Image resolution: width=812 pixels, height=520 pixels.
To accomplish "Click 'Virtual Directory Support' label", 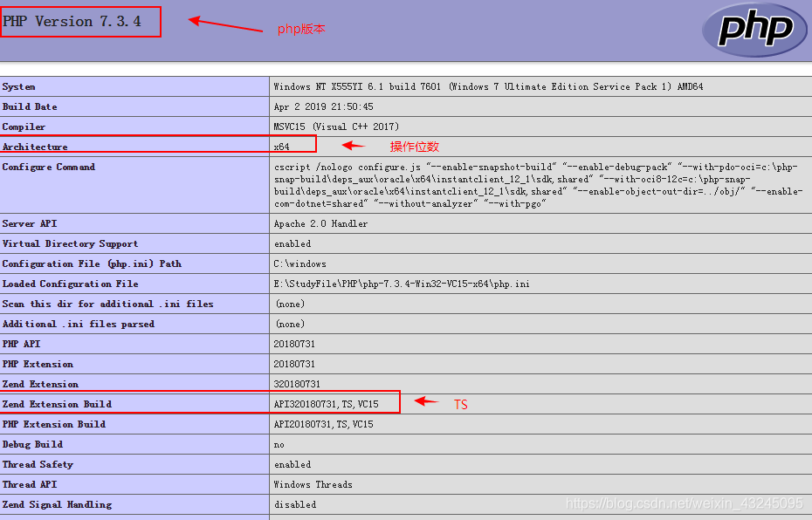I will pos(70,243).
